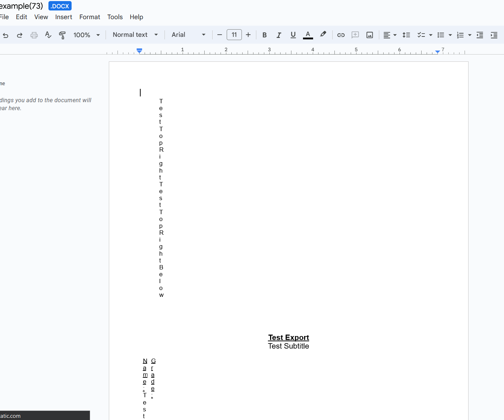
Task: Click the Redo arrow icon
Action: [20, 35]
